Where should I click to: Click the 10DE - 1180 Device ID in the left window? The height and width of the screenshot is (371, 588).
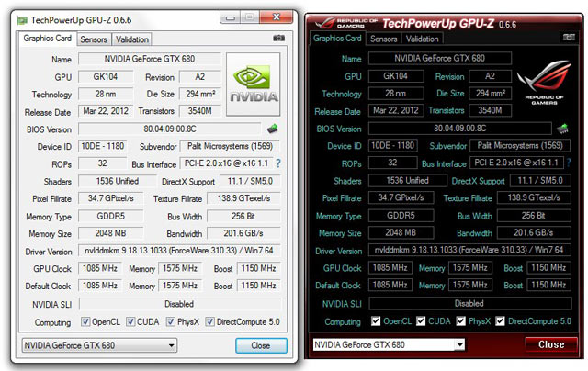[102, 146]
